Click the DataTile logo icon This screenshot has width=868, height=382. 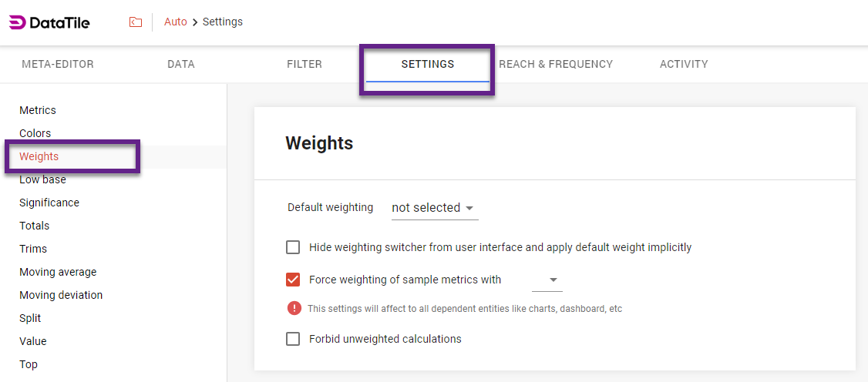coord(17,22)
